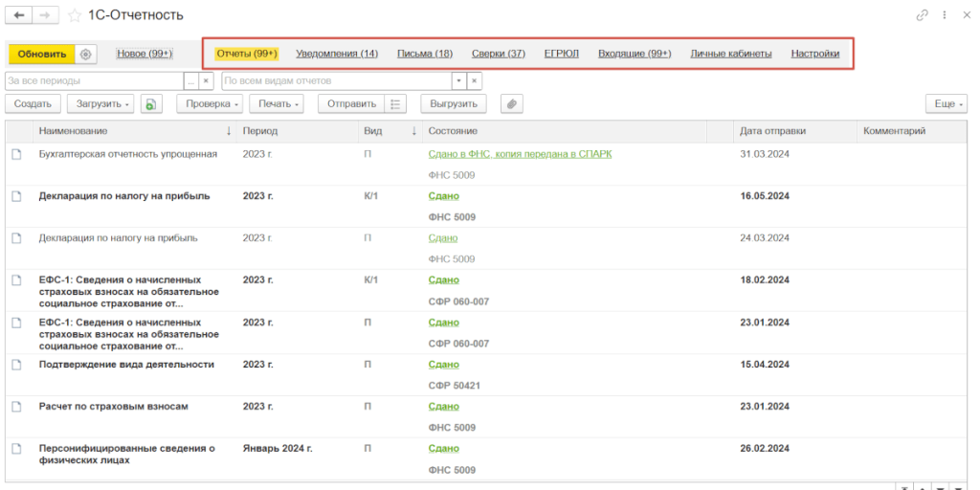Open update settings gear next to Обновить
Viewport: 980px width, 490px height.
pyautogui.click(x=85, y=55)
